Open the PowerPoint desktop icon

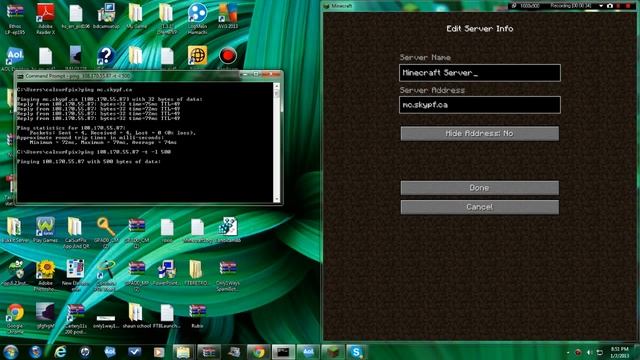167,273
